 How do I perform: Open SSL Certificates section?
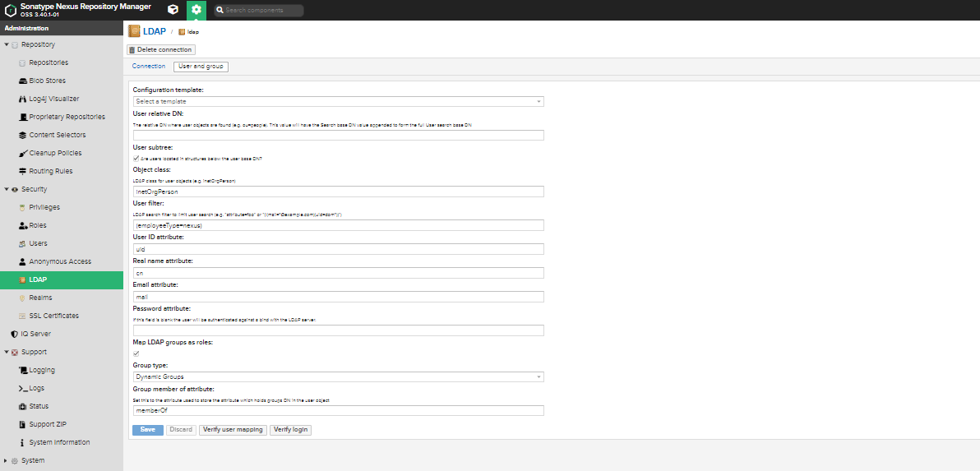53,316
